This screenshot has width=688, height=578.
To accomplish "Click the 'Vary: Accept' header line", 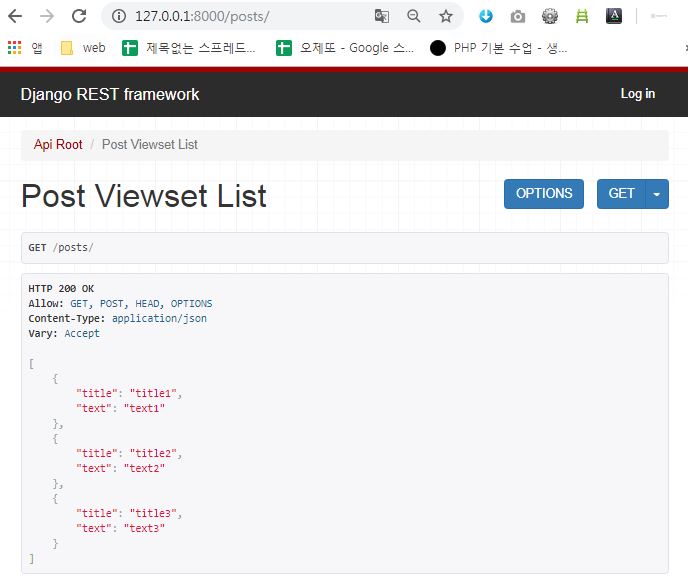I will coord(64,333).
